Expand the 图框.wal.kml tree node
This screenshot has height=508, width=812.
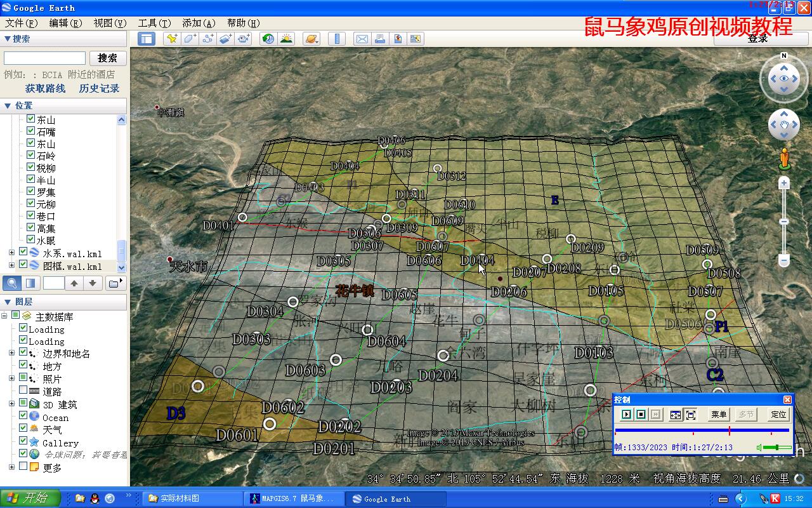11,265
